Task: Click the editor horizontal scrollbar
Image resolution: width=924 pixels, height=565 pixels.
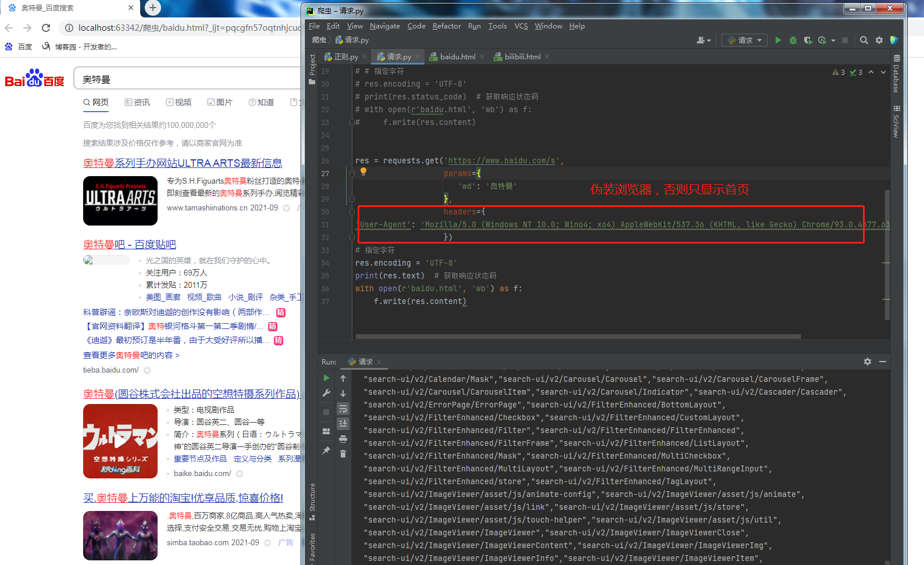Action: [578, 337]
